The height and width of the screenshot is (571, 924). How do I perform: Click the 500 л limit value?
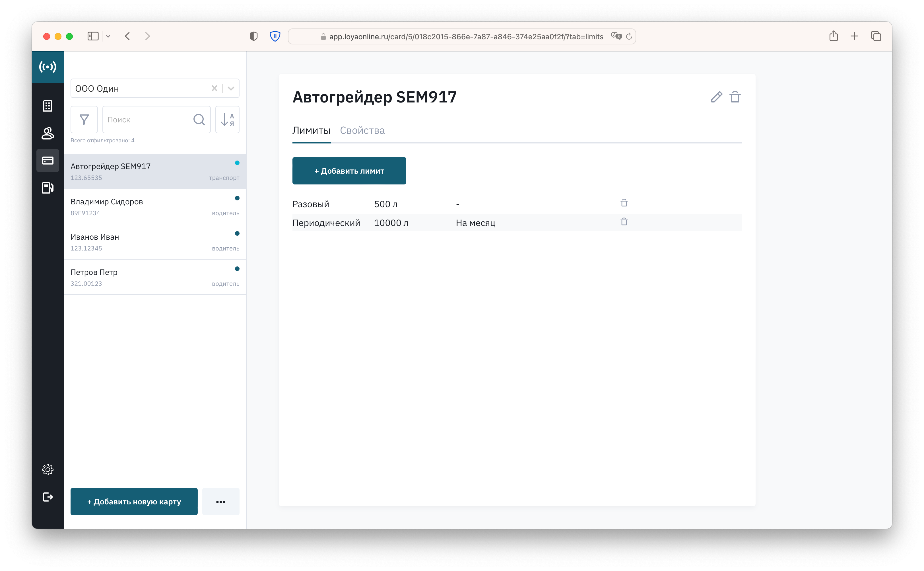click(x=386, y=204)
